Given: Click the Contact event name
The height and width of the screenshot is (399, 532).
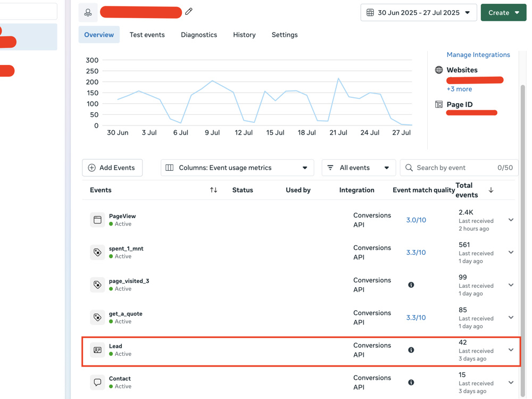Looking at the screenshot, I should [120, 379].
